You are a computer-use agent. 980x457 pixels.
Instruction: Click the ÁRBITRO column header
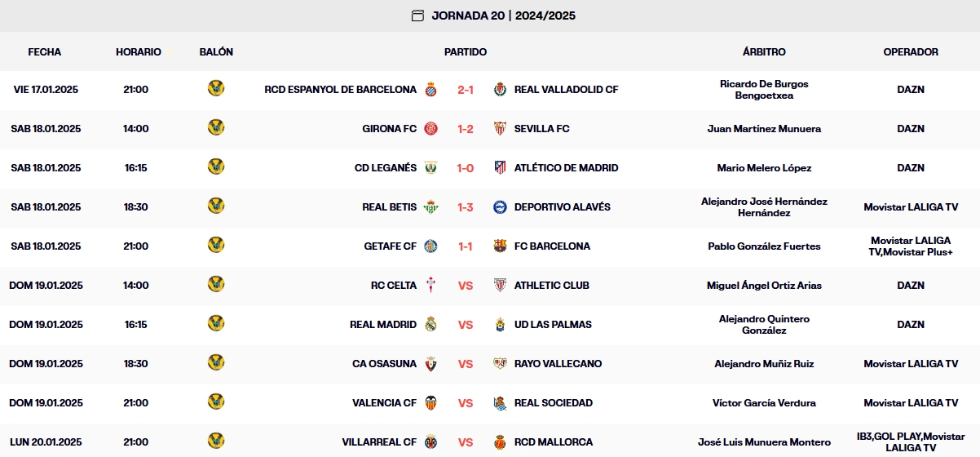click(x=764, y=51)
